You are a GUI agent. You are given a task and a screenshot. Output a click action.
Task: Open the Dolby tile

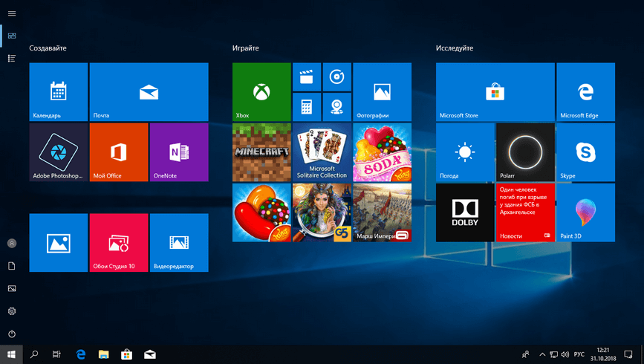(x=465, y=212)
